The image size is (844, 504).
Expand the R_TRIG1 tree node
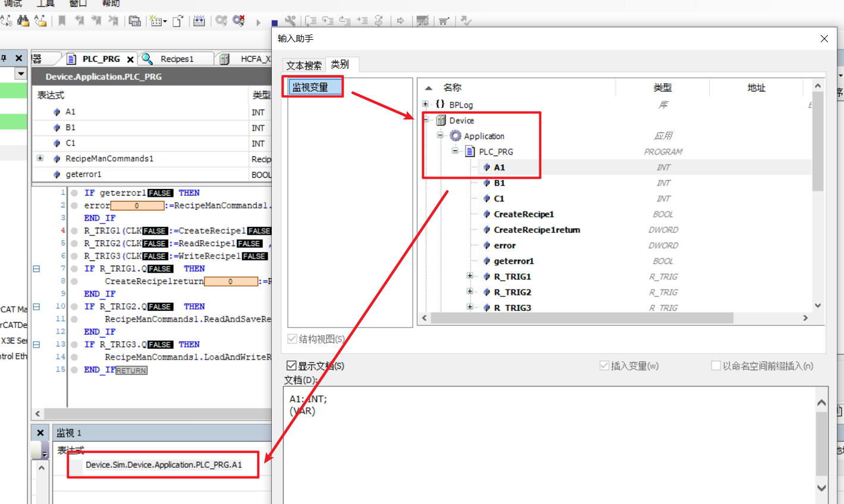[x=470, y=276]
